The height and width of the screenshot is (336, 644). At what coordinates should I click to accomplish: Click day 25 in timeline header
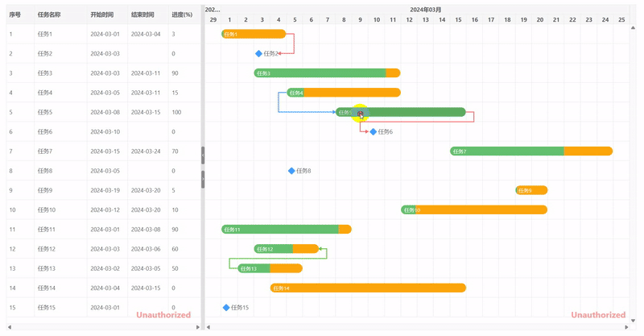(x=621, y=19)
